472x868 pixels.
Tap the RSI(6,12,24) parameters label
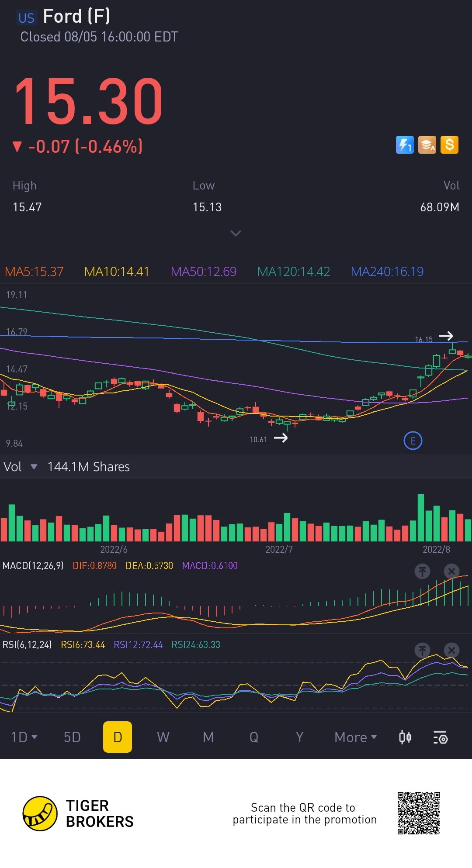[x=27, y=645]
